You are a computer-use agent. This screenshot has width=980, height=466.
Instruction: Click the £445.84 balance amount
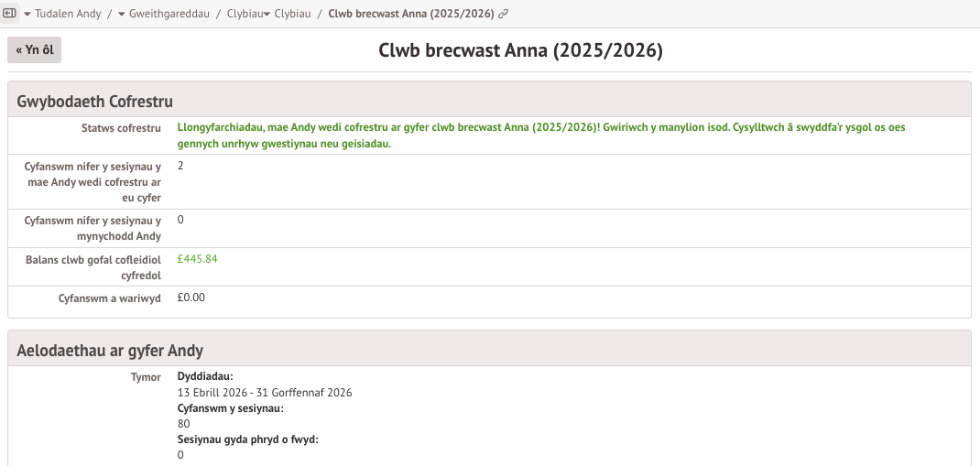point(197,259)
